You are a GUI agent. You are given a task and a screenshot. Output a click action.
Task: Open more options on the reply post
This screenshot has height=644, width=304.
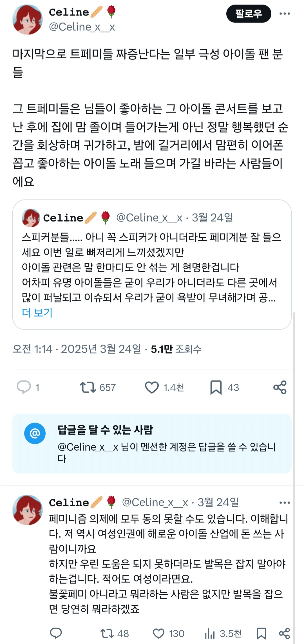pos(285,503)
